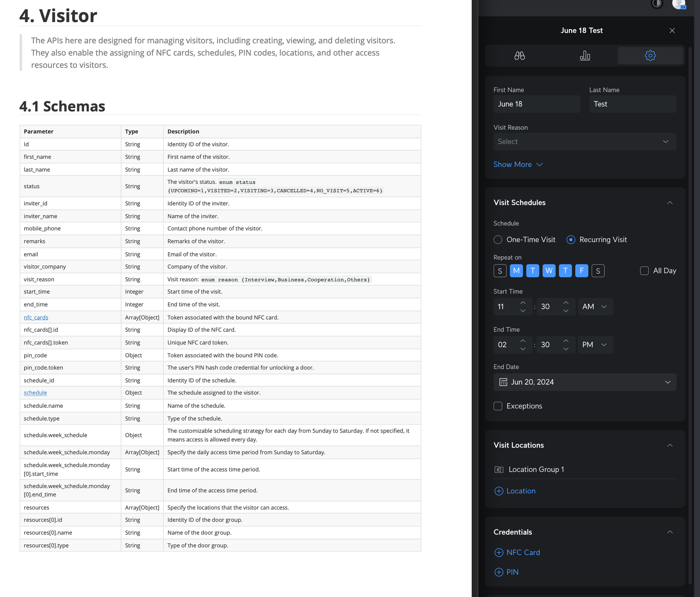Open Start Time AM/PM dropdown

pos(595,307)
